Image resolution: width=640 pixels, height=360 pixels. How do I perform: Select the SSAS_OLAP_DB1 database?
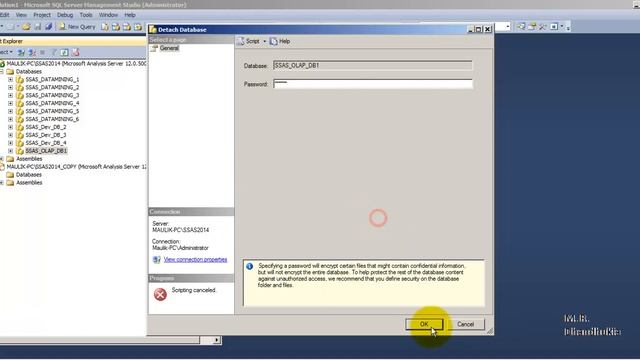(46, 151)
